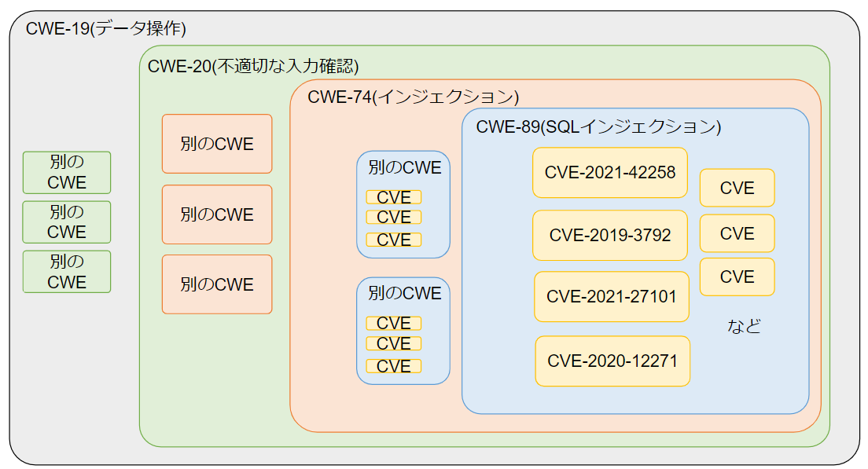
Task: Select the middle orange 別のCWE box in CWE-20
Action: [x=217, y=214]
